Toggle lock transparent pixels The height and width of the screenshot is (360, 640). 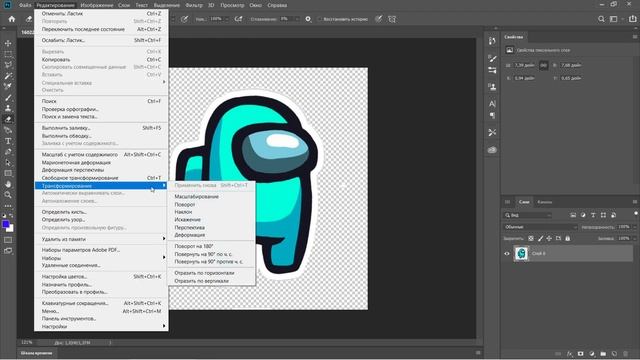point(531,238)
